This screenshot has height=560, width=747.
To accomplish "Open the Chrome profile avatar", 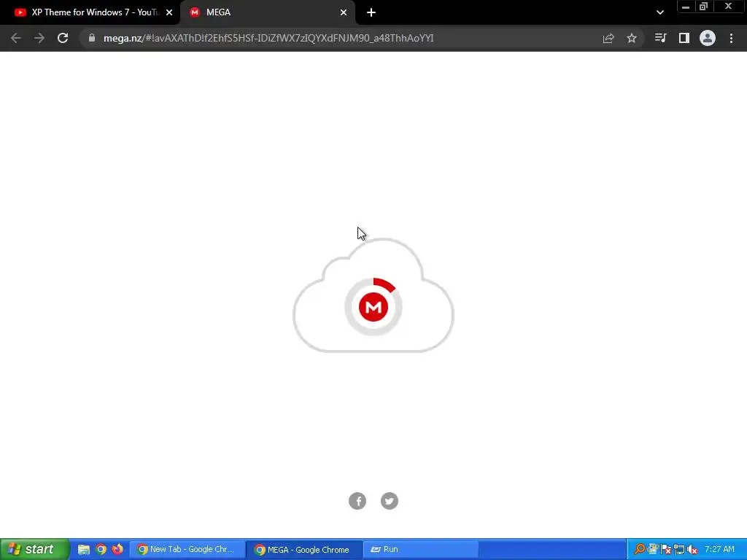I will point(708,38).
